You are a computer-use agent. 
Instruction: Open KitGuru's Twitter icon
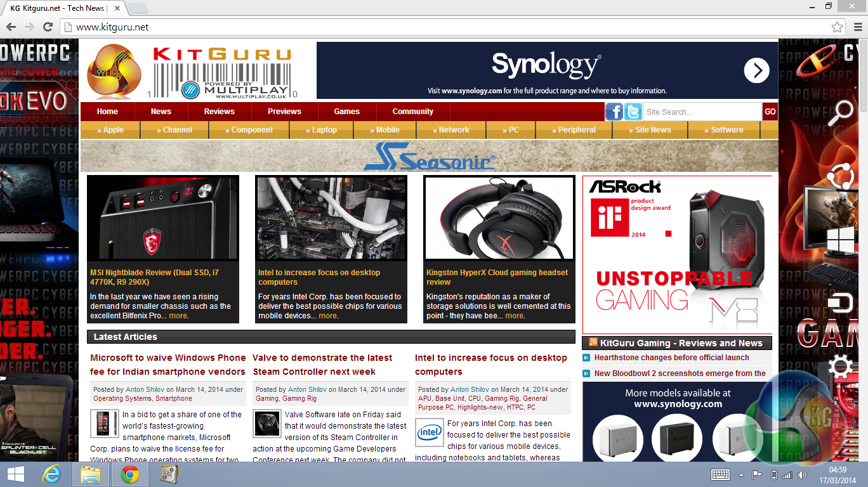[633, 112]
